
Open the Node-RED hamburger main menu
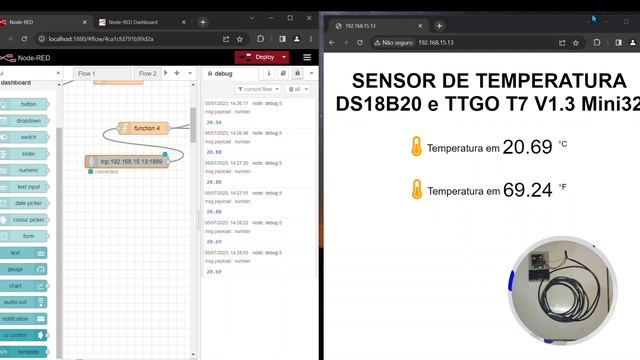[x=307, y=58]
